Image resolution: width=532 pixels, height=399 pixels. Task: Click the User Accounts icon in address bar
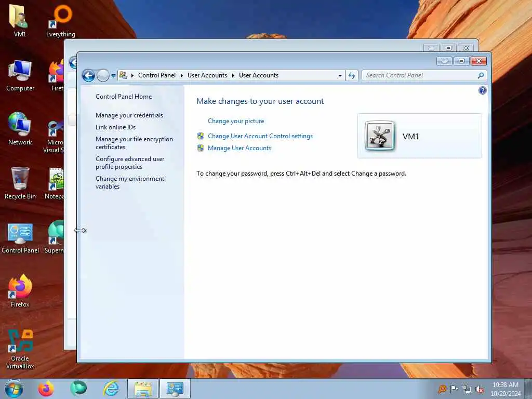(x=123, y=75)
